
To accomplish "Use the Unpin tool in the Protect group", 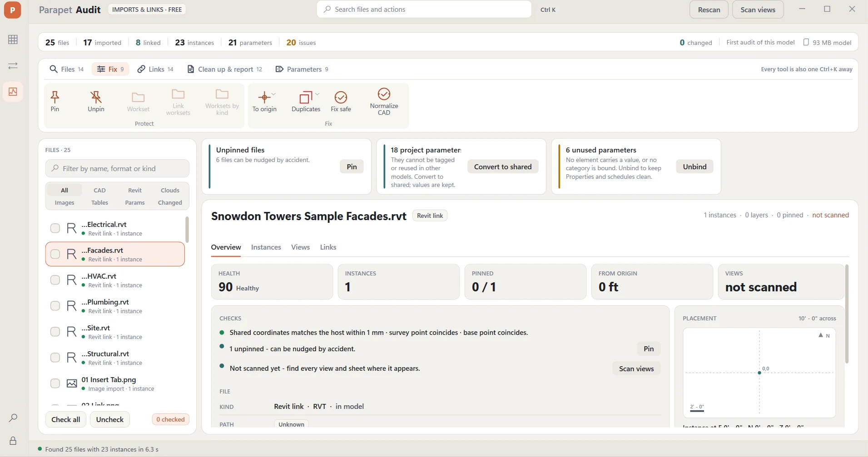I will click(96, 101).
